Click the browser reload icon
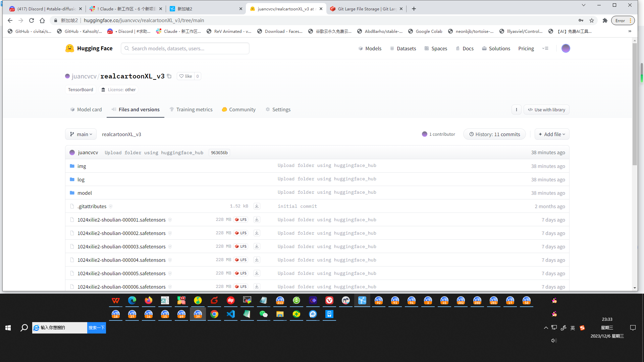The width and height of the screenshot is (644, 362). 32,20
